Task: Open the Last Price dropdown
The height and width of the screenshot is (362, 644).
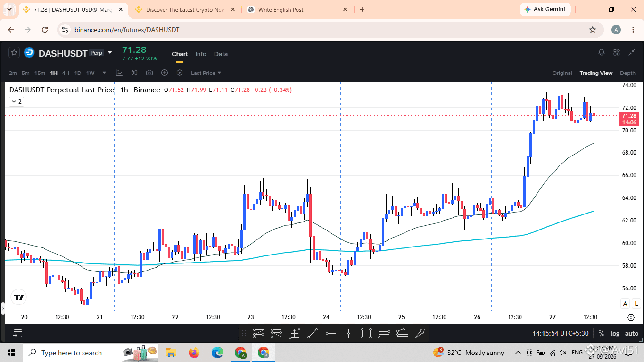Action: [x=206, y=73]
